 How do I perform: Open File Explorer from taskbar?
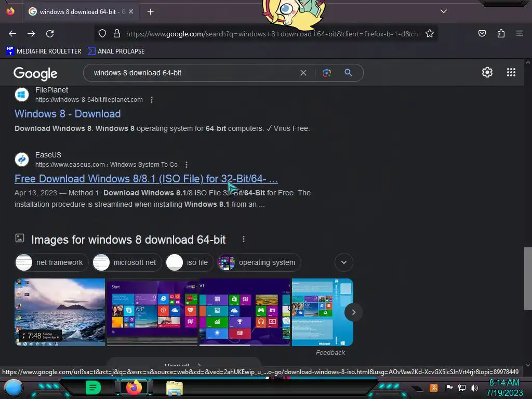[175, 388]
